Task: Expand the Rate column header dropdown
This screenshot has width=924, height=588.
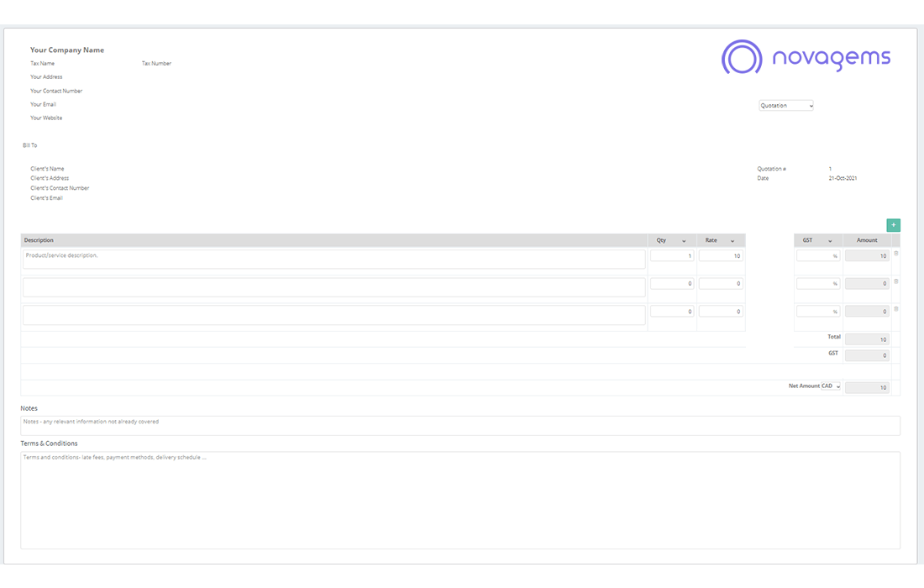Action: pyautogui.click(x=732, y=241)
